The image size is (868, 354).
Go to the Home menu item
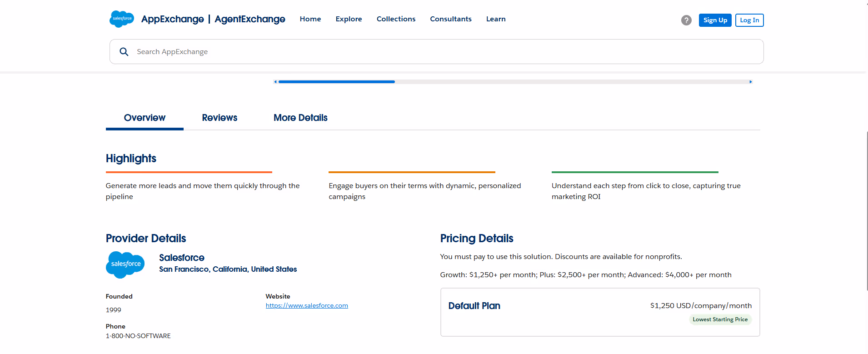(310, 19)
